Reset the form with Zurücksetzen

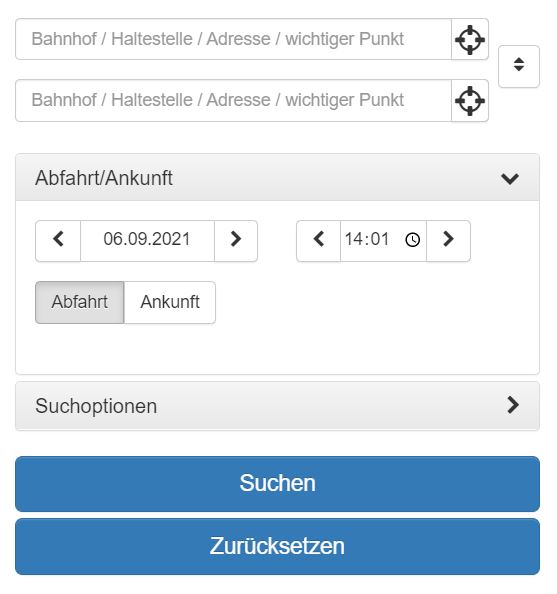pyautogui.click(x=277, y=547)
